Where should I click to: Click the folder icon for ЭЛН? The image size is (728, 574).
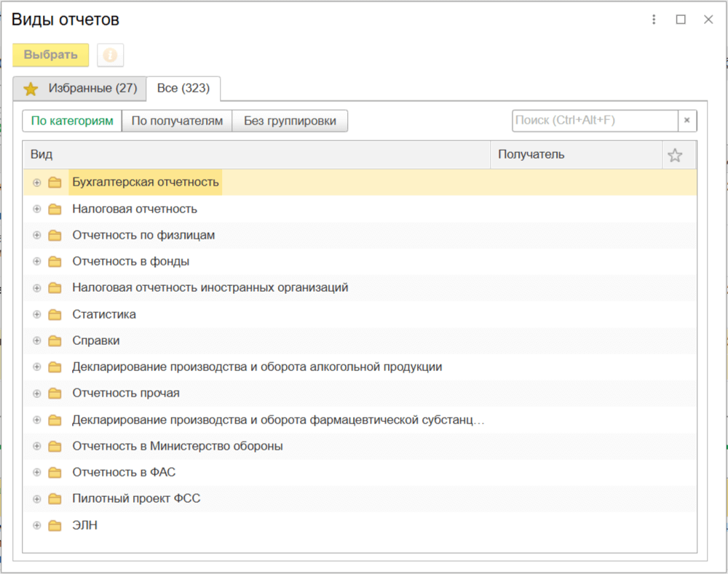click(x=55, y=525)
